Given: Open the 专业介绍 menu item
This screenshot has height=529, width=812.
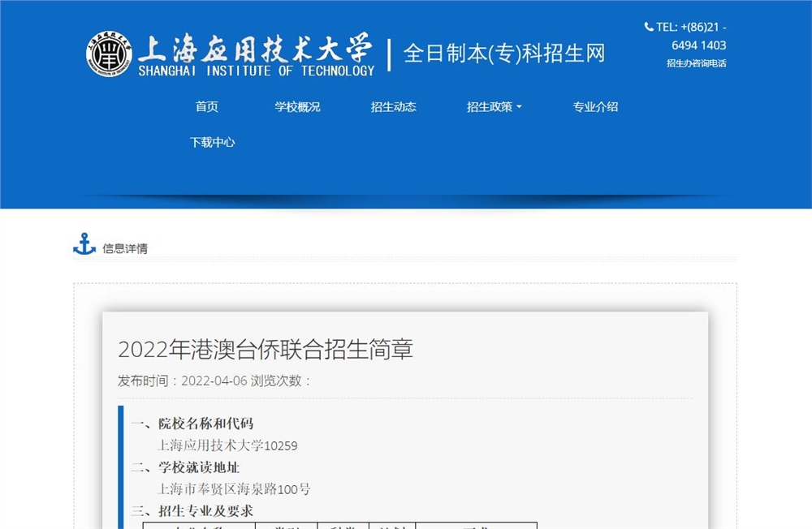Looking at the screenshot, I should [x=595, y=106].
